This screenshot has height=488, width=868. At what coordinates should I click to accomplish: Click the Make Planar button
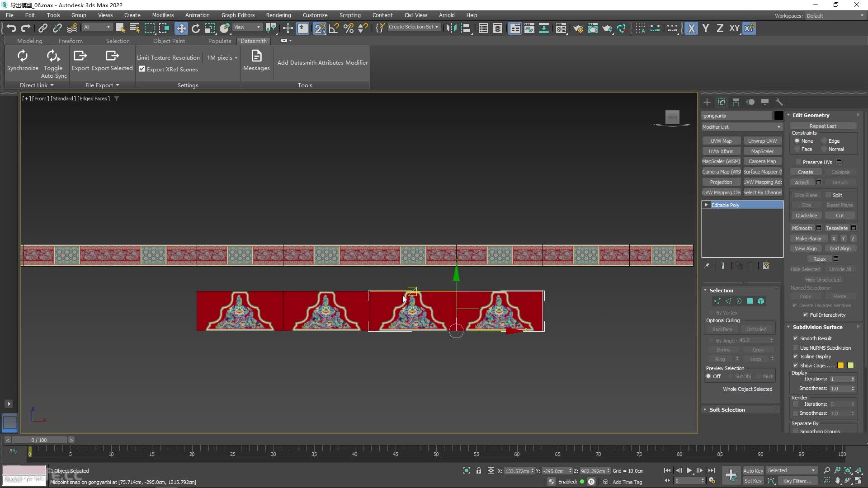click(809, 239)
